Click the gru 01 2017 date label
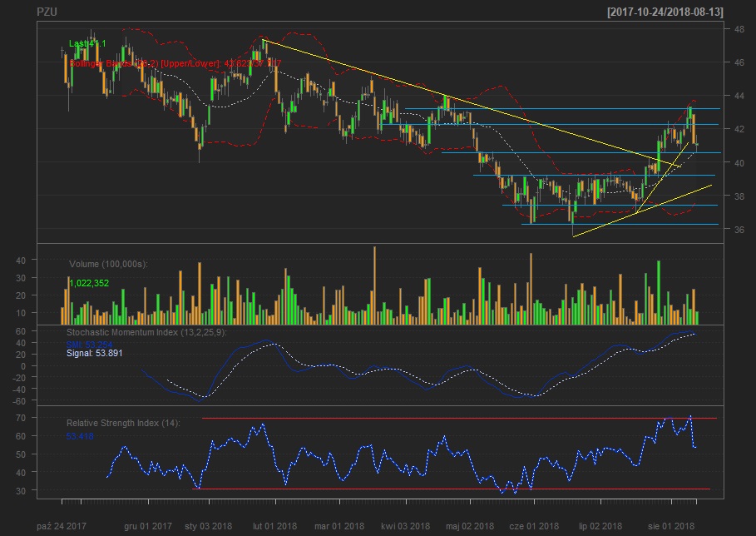756x536 pixels. (148, 526)
